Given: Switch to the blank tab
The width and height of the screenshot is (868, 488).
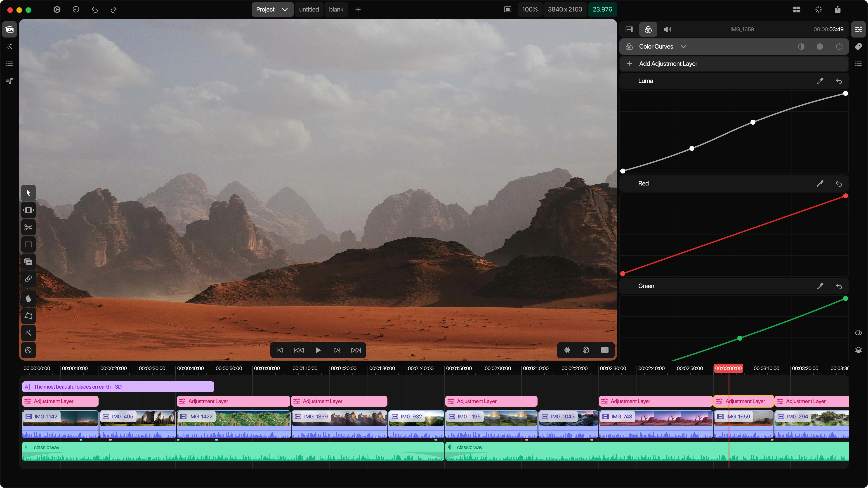Looking at the screenshot, I should click(x=336, y=9).
